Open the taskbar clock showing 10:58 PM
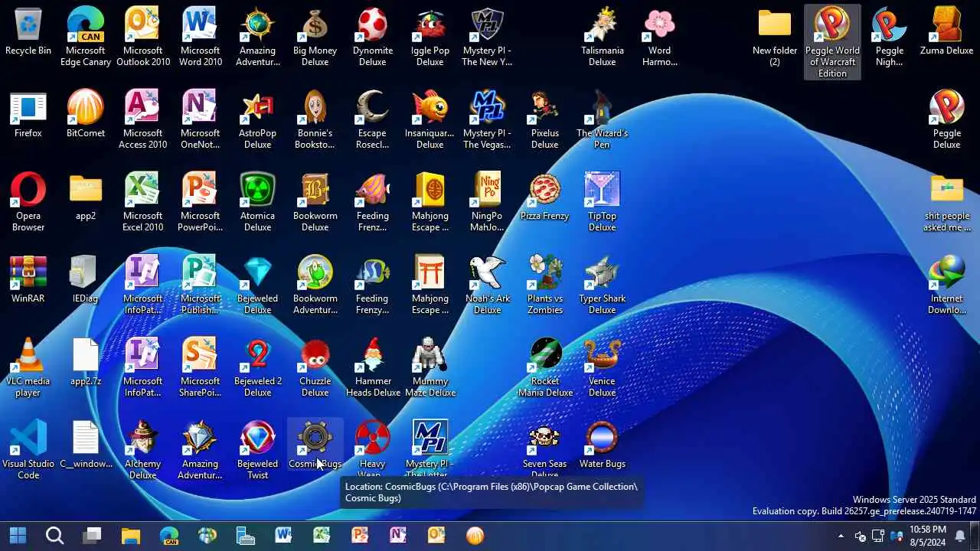980x551 pixels. (927, 536)
